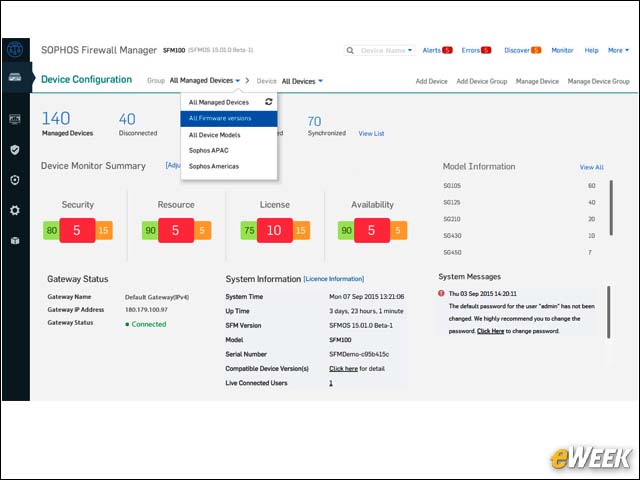
Task: Click the orange Discover count badge
Action: click(x=536, y=50)
